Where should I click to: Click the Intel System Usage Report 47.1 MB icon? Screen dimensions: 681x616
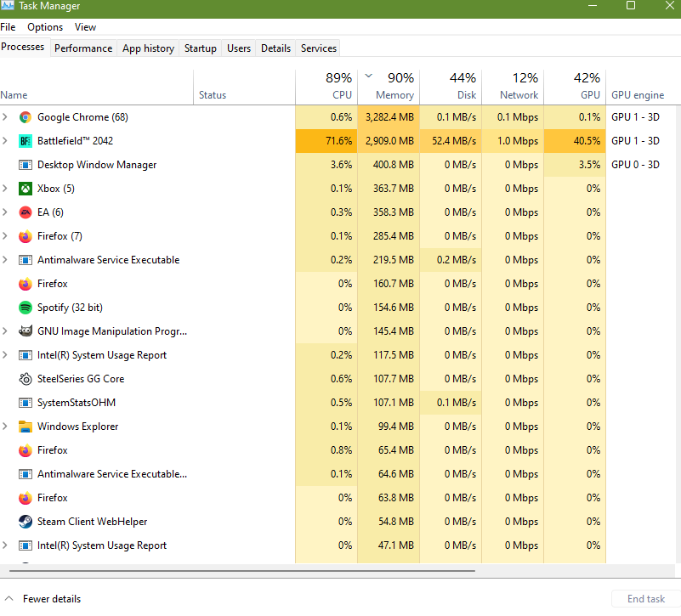[26, 545]
